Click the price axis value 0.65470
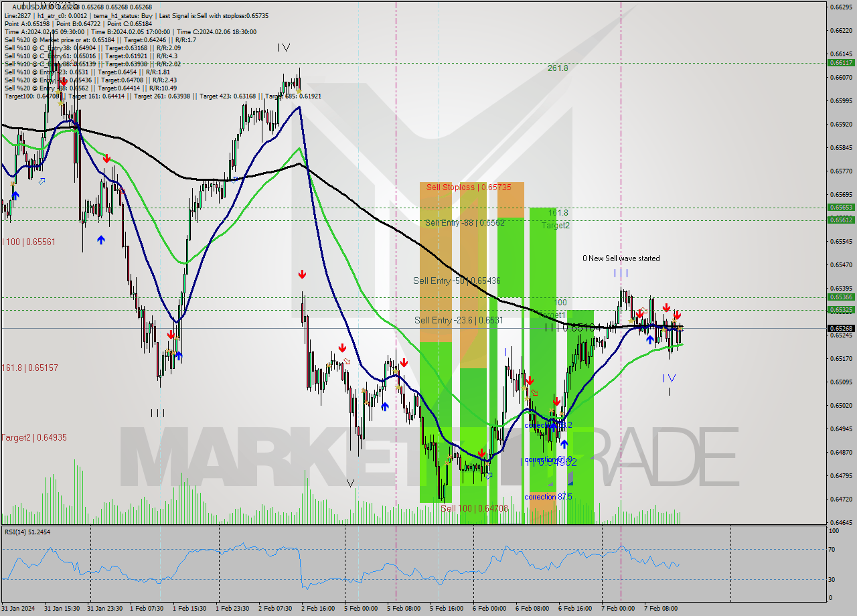 click(841, 264)
